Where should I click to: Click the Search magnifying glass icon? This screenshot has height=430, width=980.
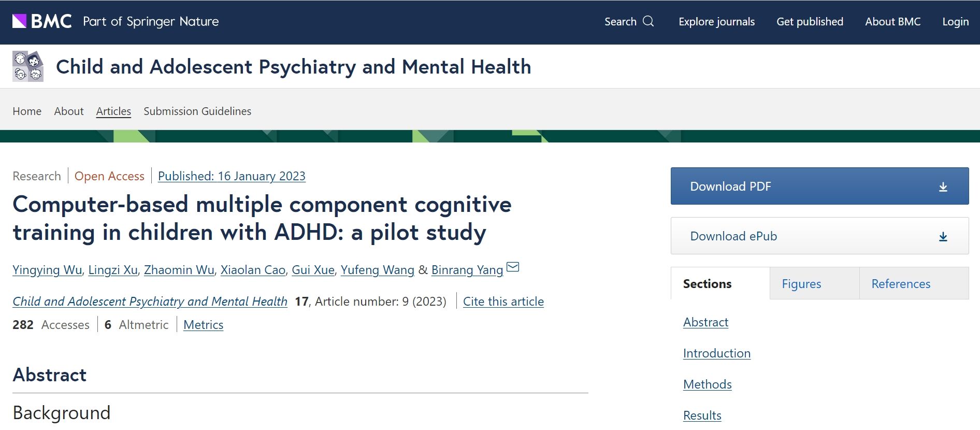tap(648, 21)
